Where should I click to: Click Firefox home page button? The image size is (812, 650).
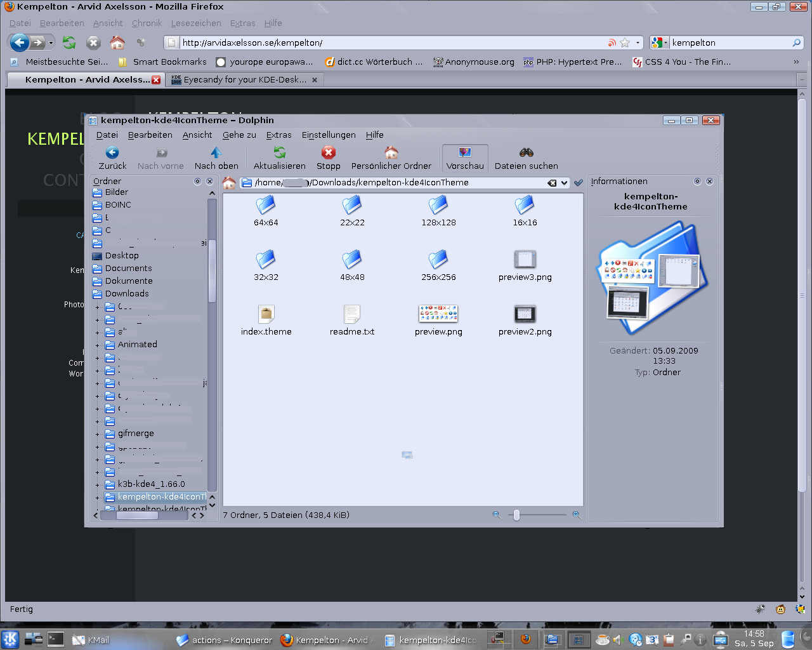[x=117, y=43]
